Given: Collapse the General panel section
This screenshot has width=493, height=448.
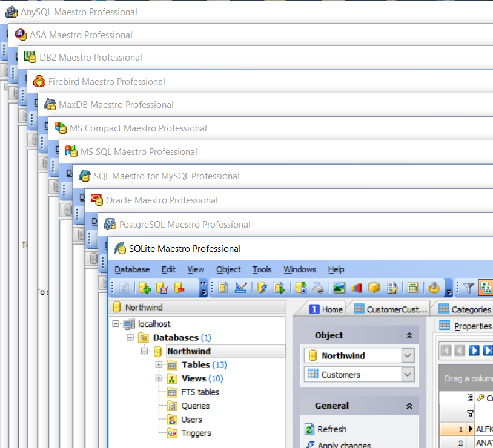Looking at the screenshot, I should pos(409,406).
